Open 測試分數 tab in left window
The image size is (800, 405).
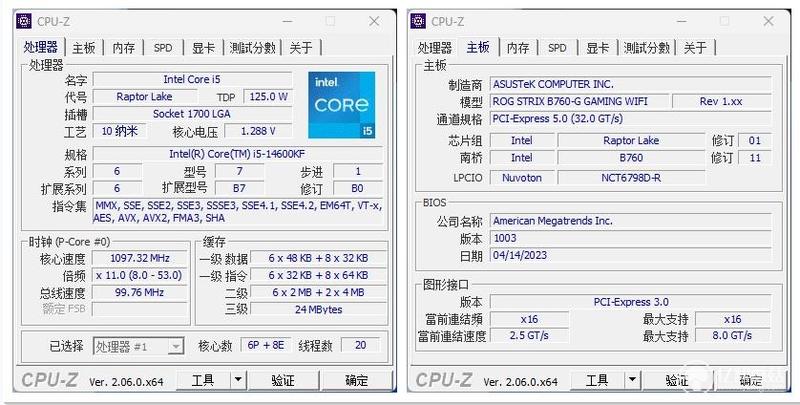[253, 48]
